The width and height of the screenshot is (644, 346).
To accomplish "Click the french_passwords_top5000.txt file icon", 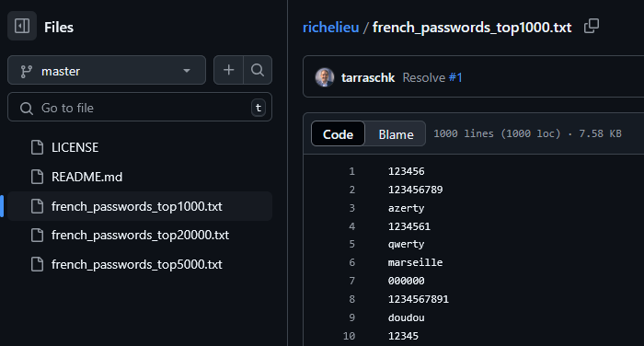I will [37, 264].
